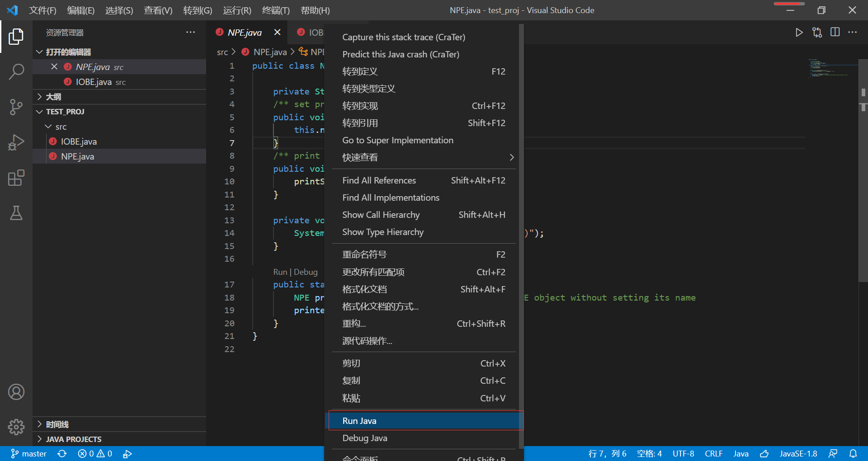Change line ending via CRLF status item
Image resolution: width=868 pixels, height=461 pixels.
pos(713,454)
